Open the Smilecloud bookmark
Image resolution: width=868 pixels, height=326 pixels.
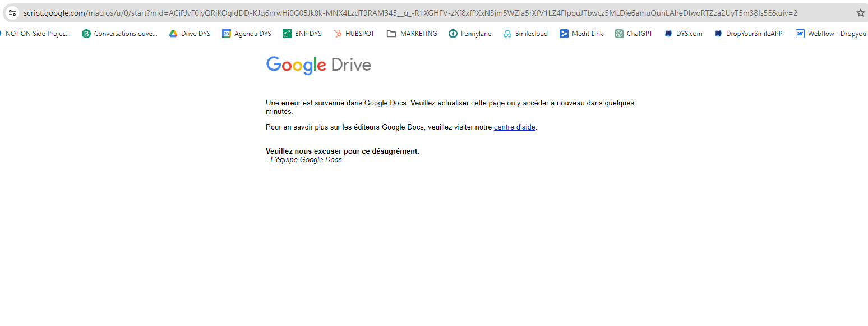[525, 34]
